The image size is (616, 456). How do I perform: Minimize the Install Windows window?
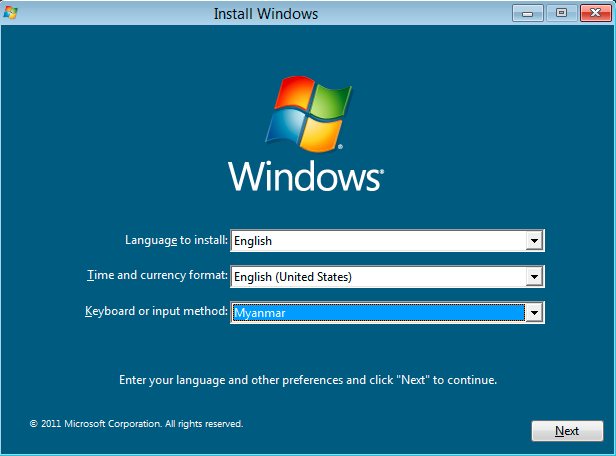528,13
